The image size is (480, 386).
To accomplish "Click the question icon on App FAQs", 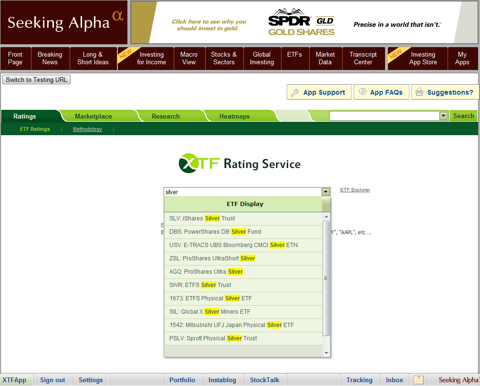I will (x=363, y=92).
